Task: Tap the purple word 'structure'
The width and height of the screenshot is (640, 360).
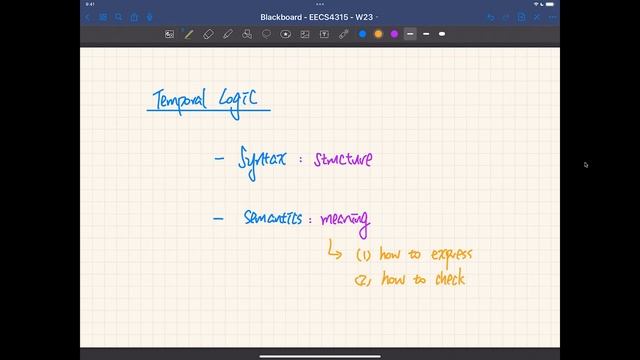Action: [343, 159]
